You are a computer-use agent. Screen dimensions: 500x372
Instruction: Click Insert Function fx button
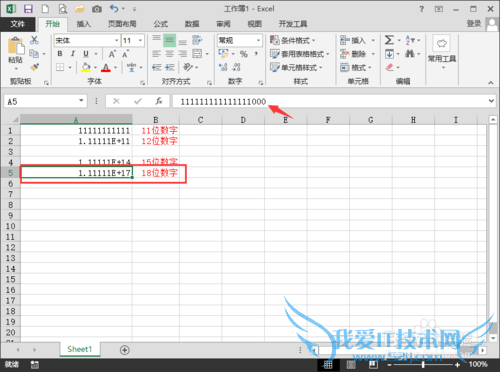coord(159,101)
